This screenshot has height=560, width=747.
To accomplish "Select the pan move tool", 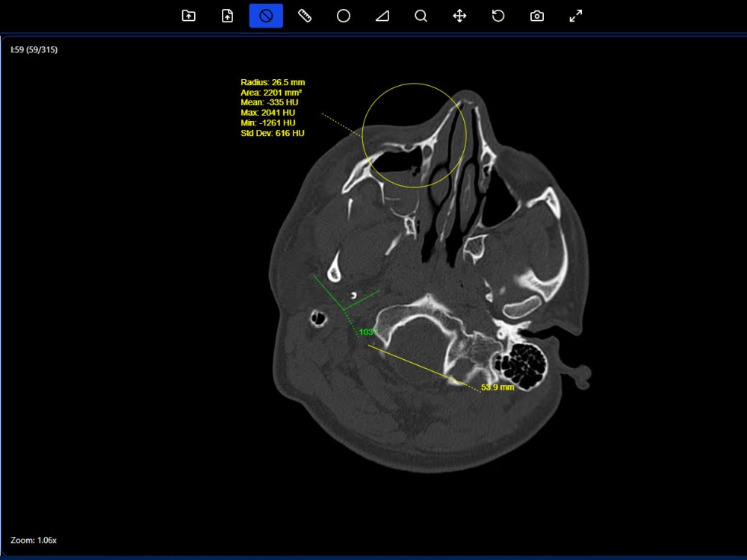I will tap(459, 16).
